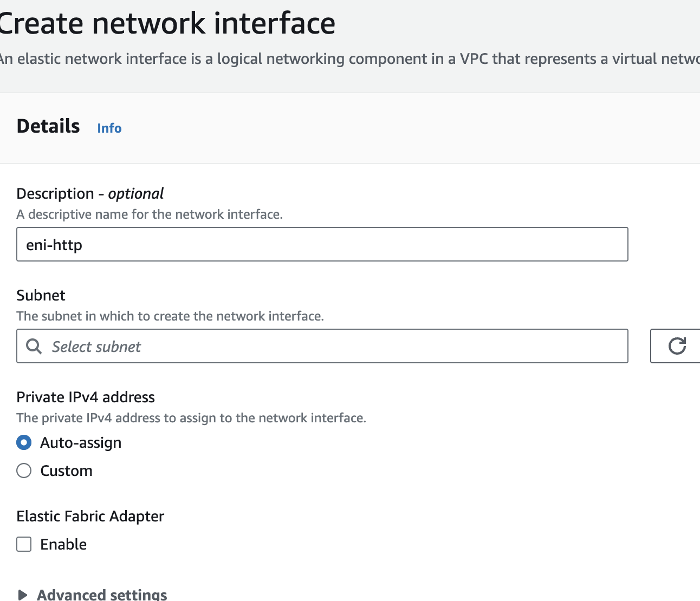Click the Elastic Fabric Adapter label

point(90,516)
